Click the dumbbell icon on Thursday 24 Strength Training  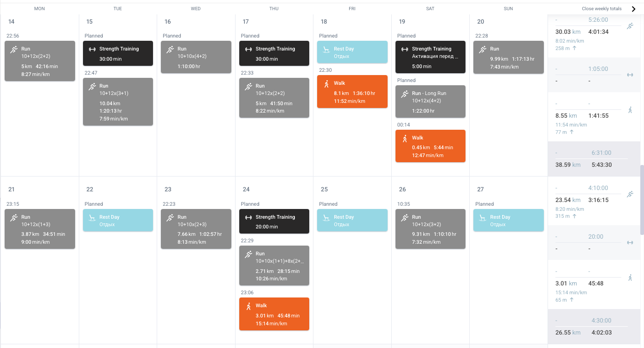[x=248, y=217]
